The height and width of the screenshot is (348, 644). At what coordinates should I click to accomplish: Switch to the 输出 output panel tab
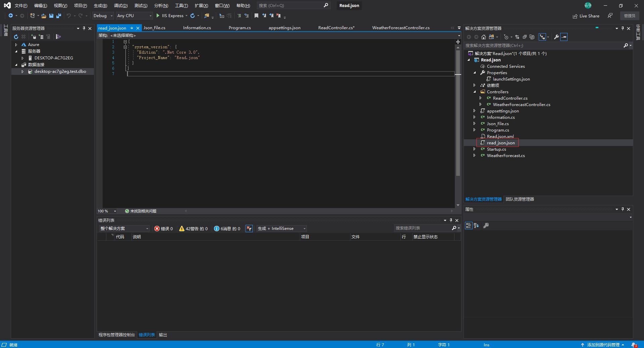[x=163, y=335]
